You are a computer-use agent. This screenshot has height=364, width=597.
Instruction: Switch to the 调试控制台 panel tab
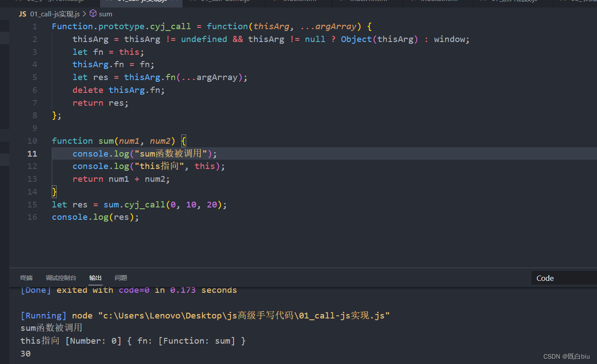coord(61,278)
